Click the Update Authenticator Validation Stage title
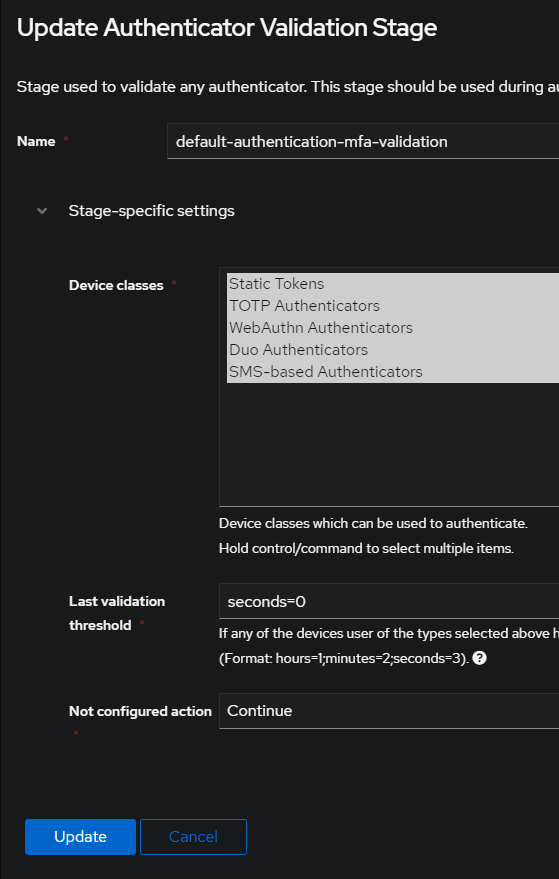The height and width of the screenshot is (879, 559). click(227, 28)
